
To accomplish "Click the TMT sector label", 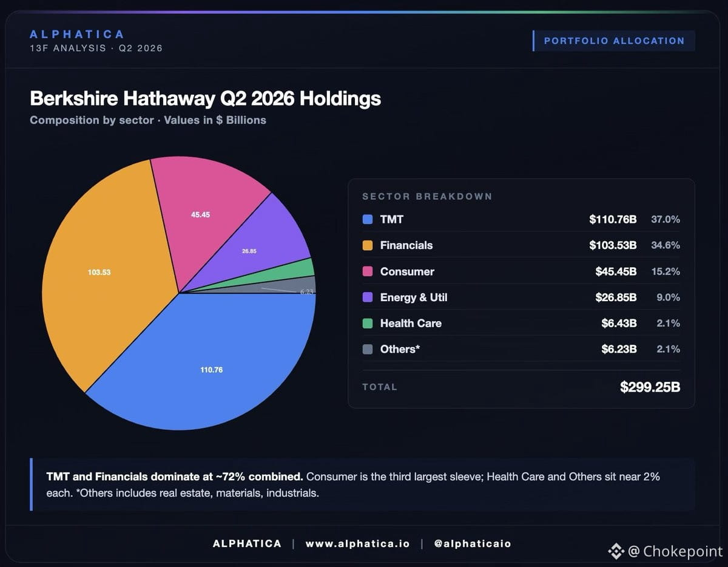I will point(392,220).
